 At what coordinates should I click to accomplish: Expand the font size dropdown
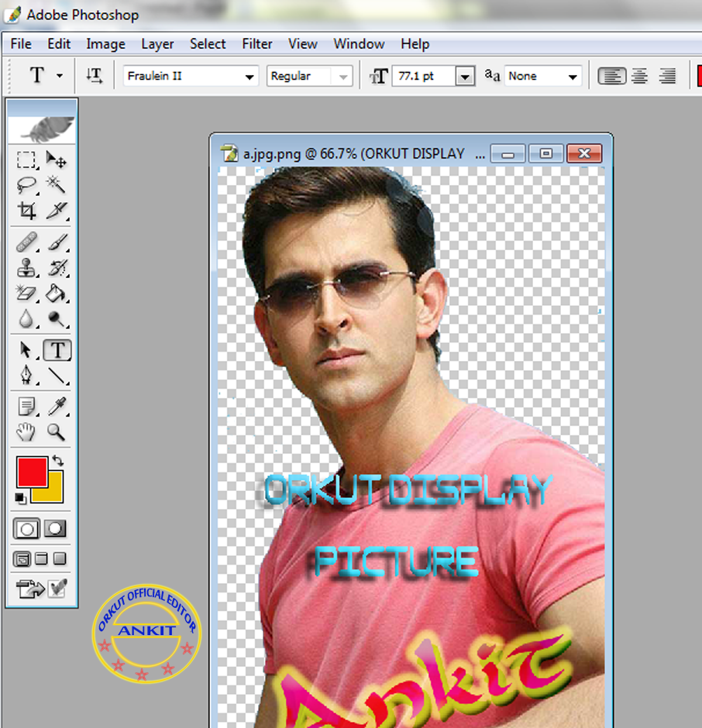466,76
